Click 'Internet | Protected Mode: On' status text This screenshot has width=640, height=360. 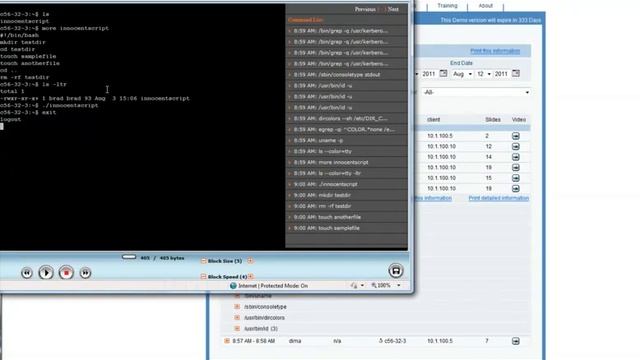(273, 286)
